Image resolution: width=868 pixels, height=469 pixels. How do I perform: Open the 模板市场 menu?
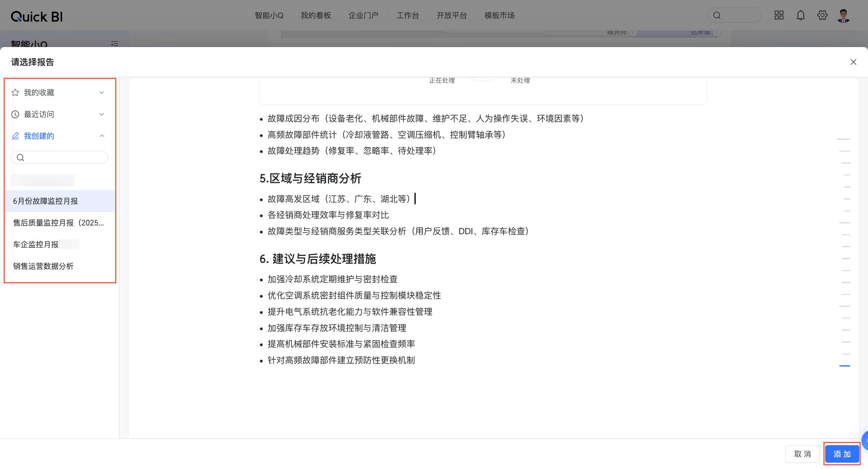499,15
